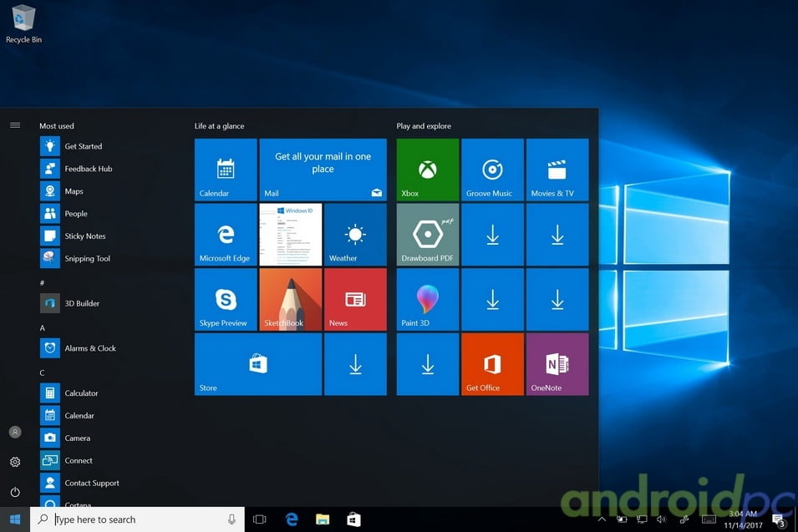Open the network tray icon
The width and height of the screenshot is (798, 532).
pos(641,519)
